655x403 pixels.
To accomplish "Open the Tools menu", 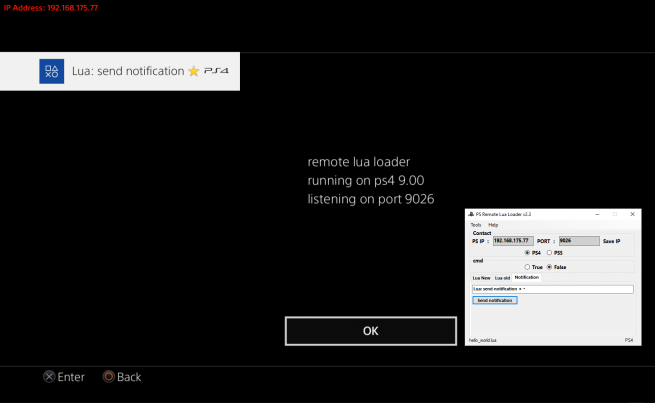I will click(476, 225).
